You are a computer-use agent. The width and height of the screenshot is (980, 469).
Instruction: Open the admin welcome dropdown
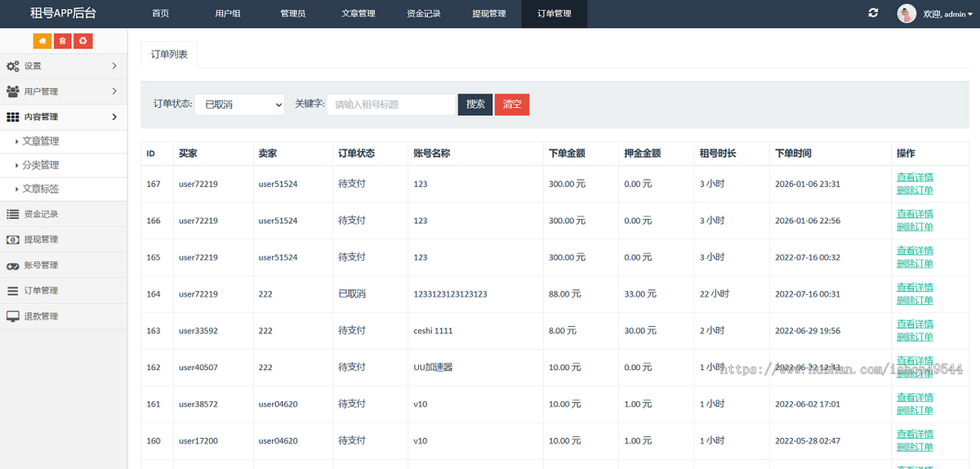click(947, 14)
